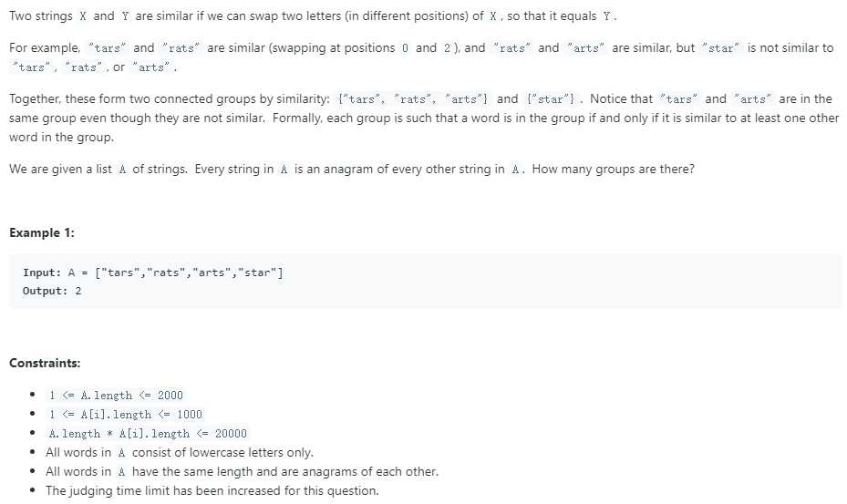
Task: Click the "Example 1:" heading
Action: [x=42, y=232]
